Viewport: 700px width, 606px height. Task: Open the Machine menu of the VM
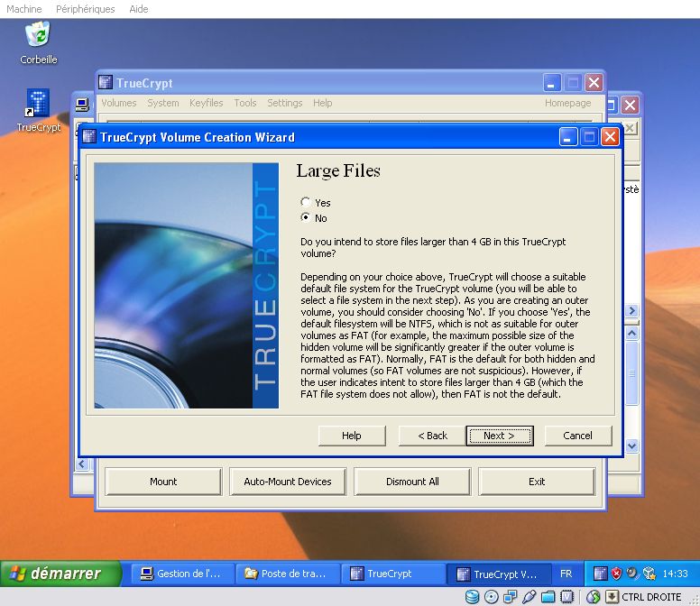(x=24, y=9)
